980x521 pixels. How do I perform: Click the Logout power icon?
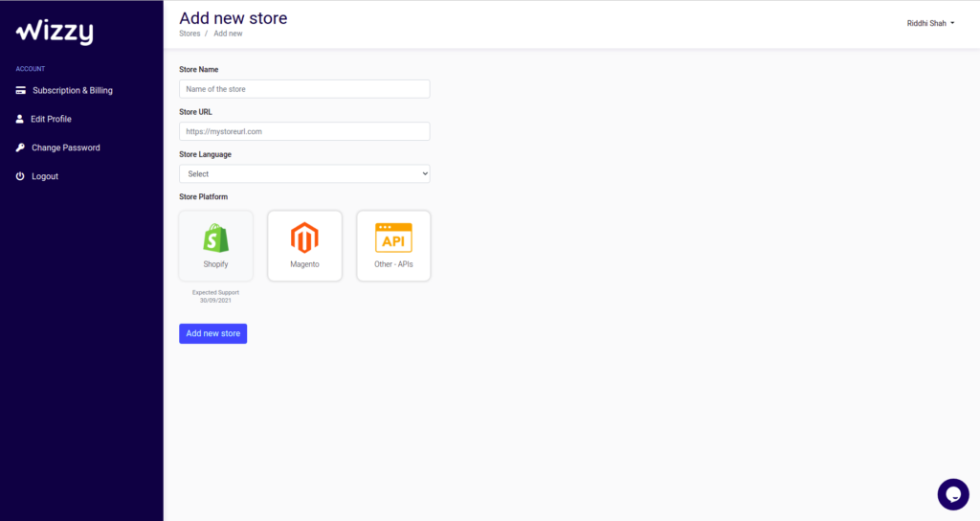pos(20,176)
